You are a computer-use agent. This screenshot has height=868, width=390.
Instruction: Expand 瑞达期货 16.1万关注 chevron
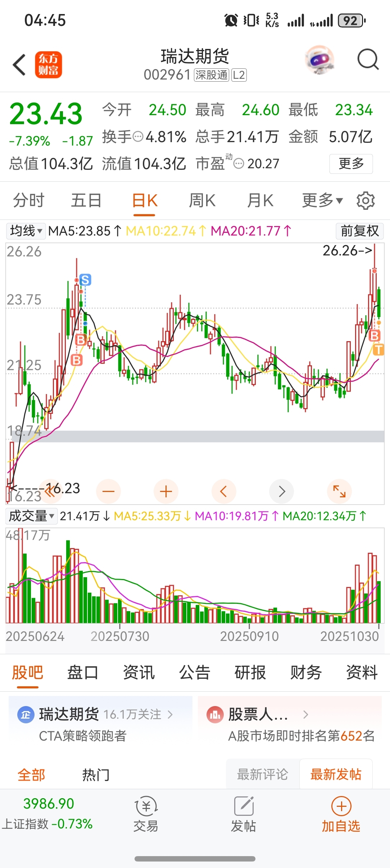(x=170, y=714)
